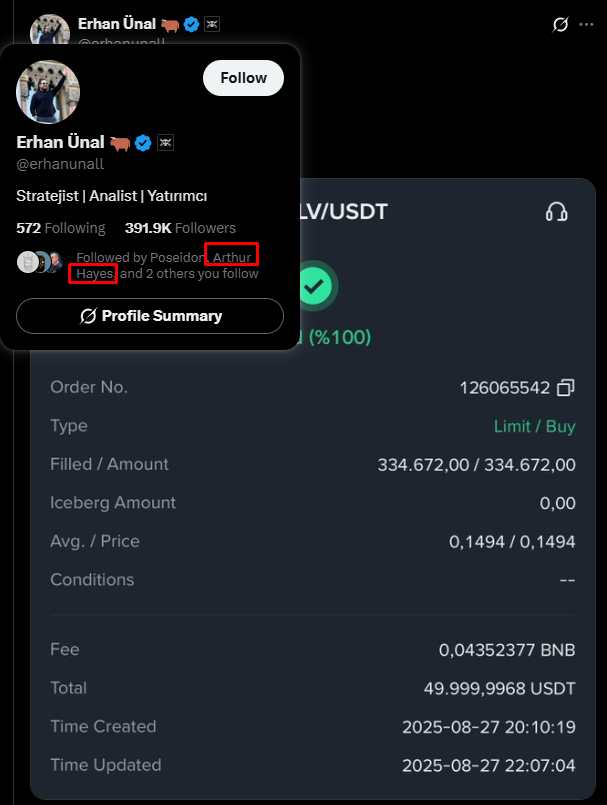Click the Erhan Ünal name in hover card

click(61, 142)
